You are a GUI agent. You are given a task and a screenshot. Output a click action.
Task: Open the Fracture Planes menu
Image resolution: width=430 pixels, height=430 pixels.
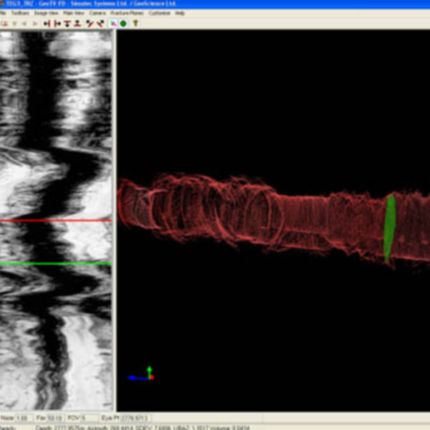point(127,13)
